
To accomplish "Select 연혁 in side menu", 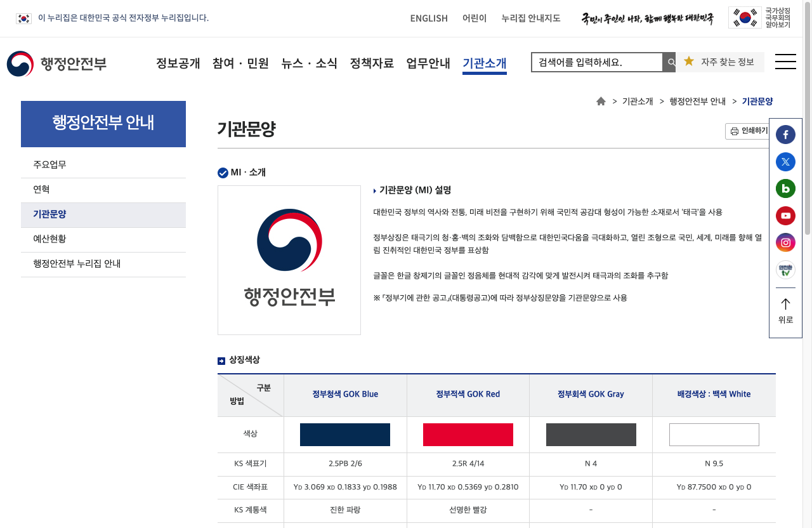I will [103, 190].
